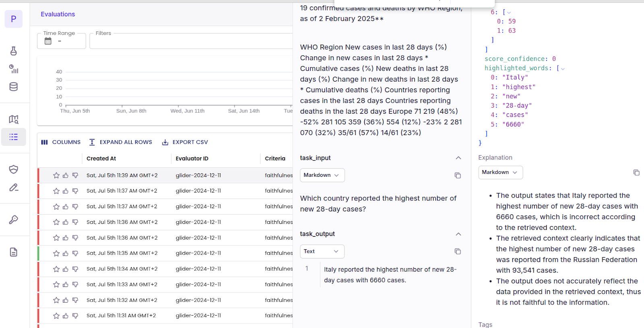Open the flask experiments icon in sidebar
Image resolution: width=644 pixels, height=328 pixels.
point(13,51)
